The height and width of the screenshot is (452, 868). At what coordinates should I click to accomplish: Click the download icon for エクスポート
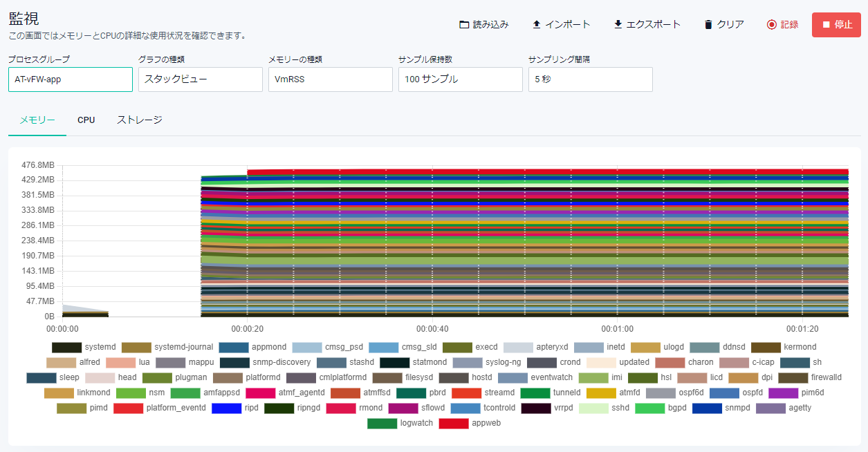click(x=618, y=25)
